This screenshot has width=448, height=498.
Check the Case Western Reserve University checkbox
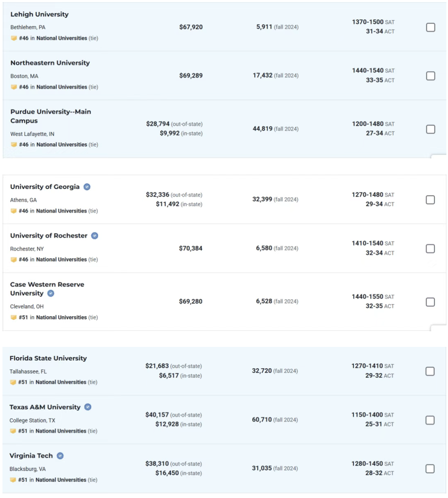[x=430, y=302]
